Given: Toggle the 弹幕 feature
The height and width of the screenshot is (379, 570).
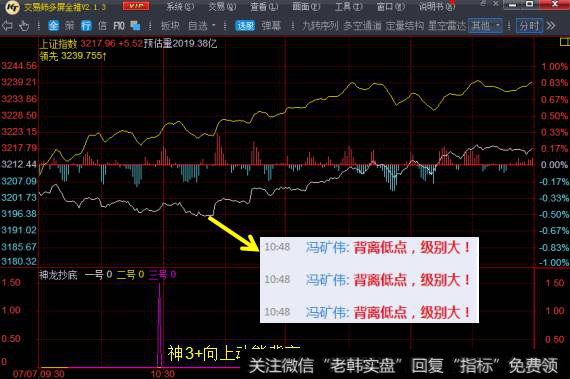Looking at the screenshot, I should coord(271,25).
